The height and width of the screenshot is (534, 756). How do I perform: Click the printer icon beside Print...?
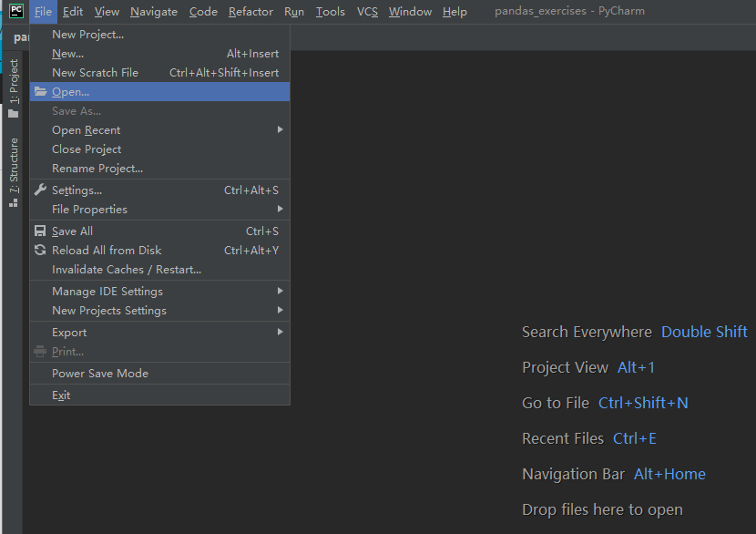click(40, 352)
